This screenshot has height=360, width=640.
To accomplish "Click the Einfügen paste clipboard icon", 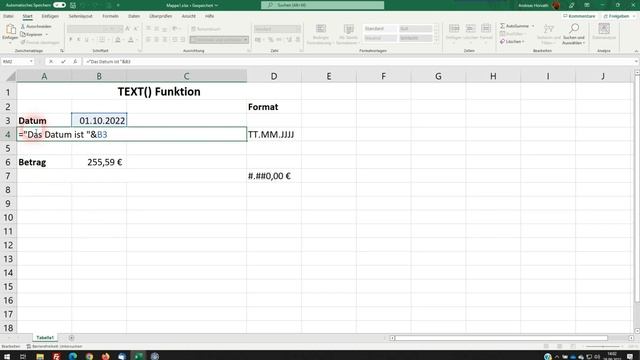I will point(10,29).
